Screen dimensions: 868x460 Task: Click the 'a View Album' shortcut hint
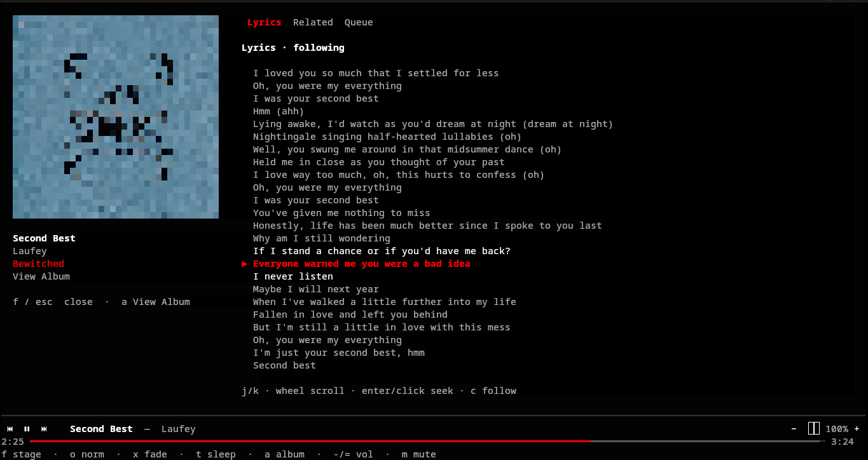(x=156, y=302)
